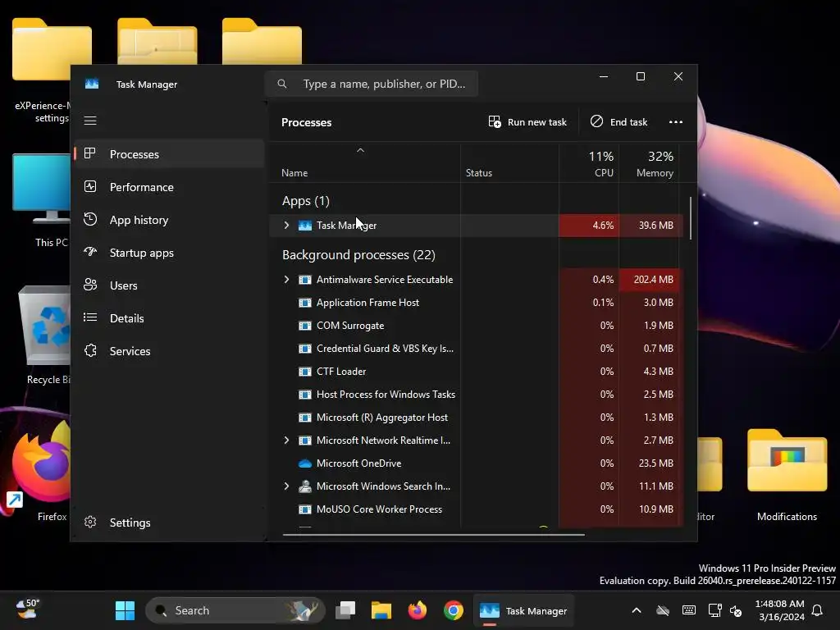Open the weather widget on the taskbar
Viewport: 840px width, 630px height.
tap(28, 609)
